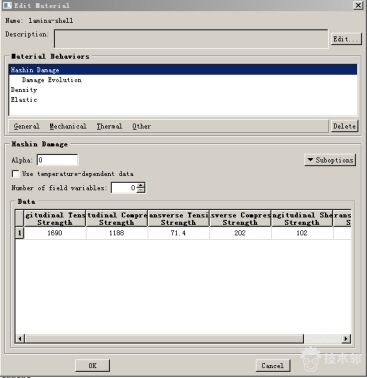Image resolution: width=367 pixels, height=378 pixels.
Task: Focus the Alpha input field
Action: click(57, 160)
